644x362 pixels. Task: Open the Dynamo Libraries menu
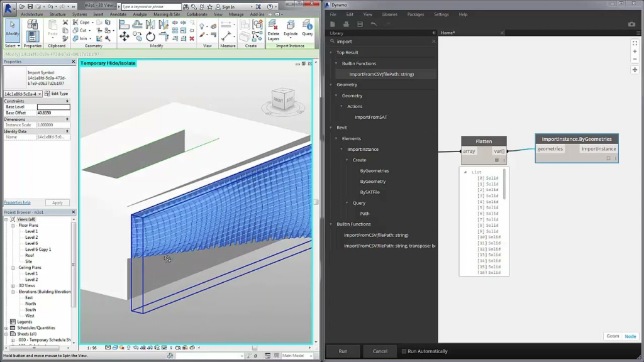click(x=389, y=14)
